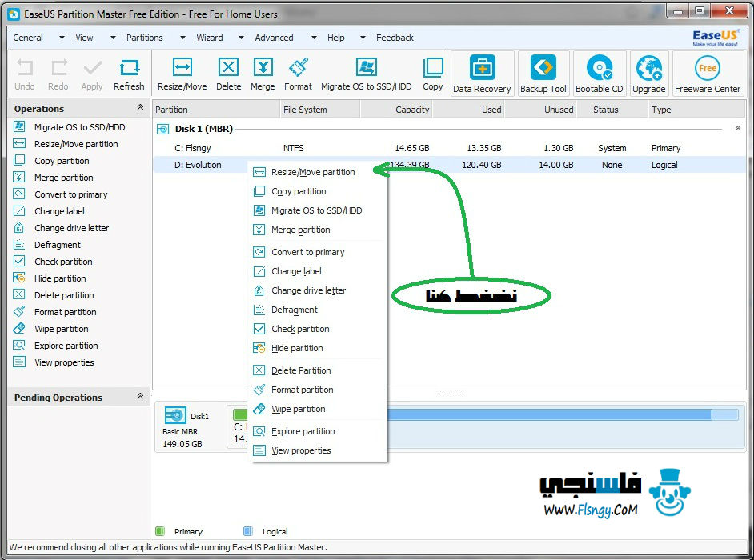This screenshot has height=560, width=754.
Task: Click the EaseUS logo in menu bar
Action: [x=716, y=38]
